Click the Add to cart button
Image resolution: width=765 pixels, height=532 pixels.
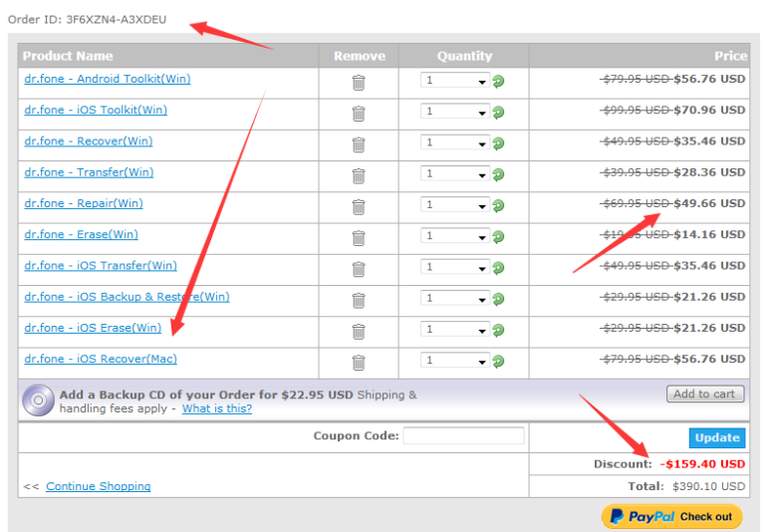coord(705,394)
